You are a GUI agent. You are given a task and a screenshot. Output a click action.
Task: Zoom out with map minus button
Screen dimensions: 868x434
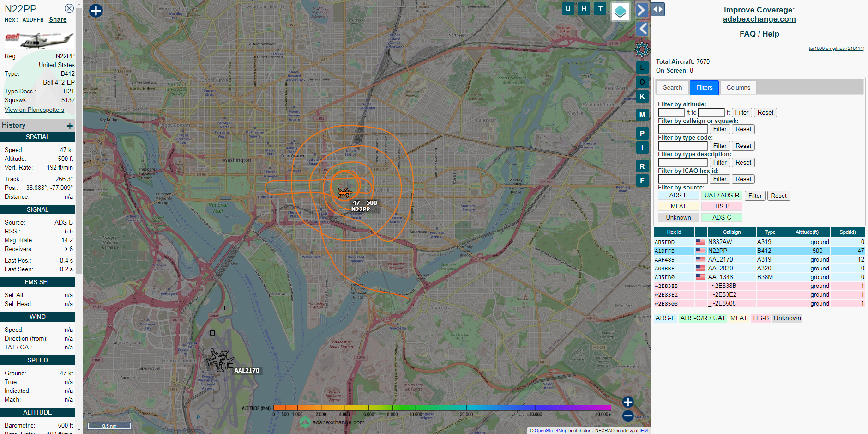click(x=628, y=416)
